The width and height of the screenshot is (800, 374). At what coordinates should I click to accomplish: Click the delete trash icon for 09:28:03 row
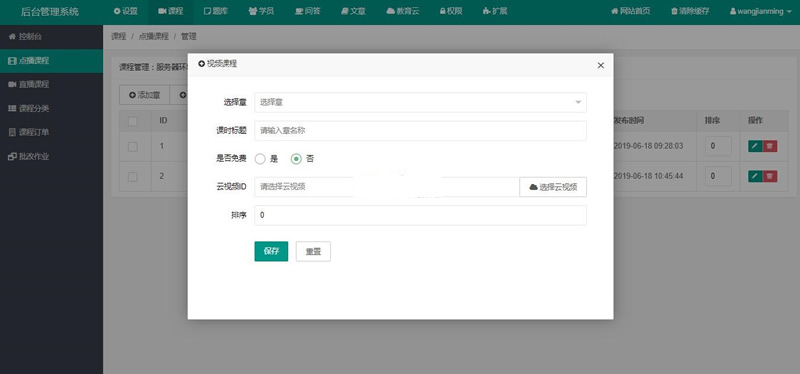pos(770,146)
